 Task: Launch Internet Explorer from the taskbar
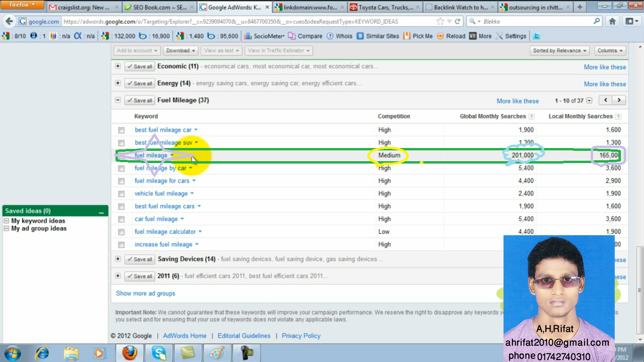(x=42, y=353)
